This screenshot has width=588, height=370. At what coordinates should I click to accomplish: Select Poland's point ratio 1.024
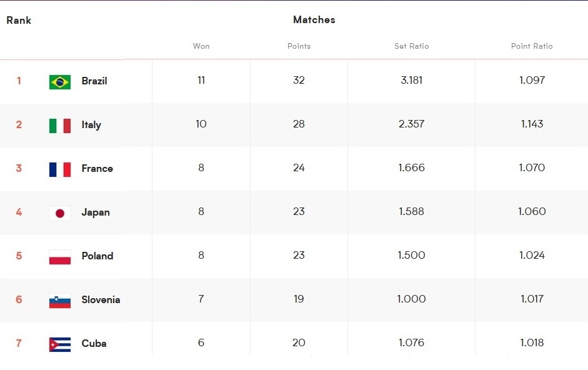pyautogui.click(x=532, y=255)
